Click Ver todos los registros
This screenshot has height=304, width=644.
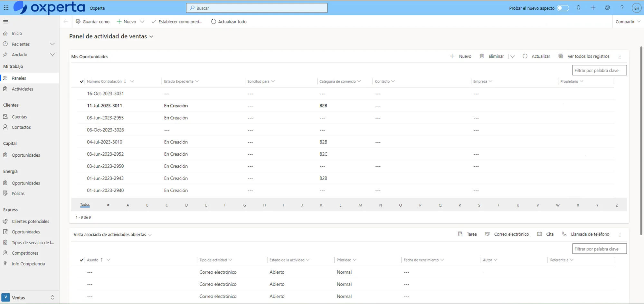(x=584, y=56)
